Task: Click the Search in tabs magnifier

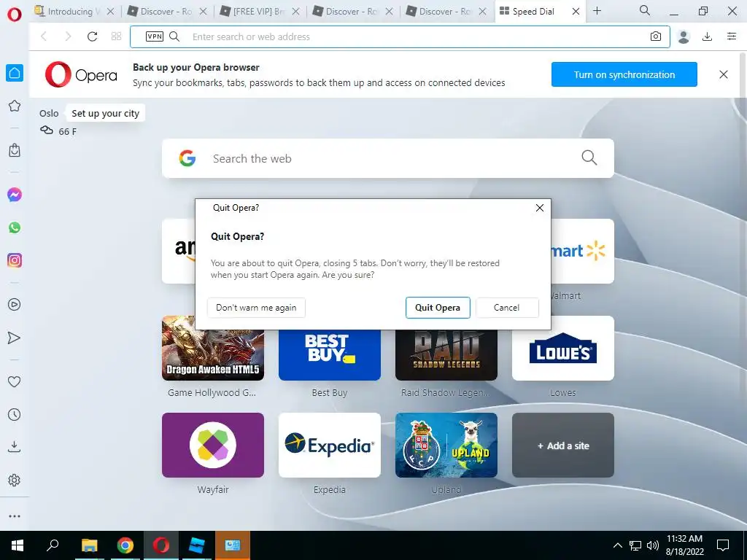Action: point(645,10)
